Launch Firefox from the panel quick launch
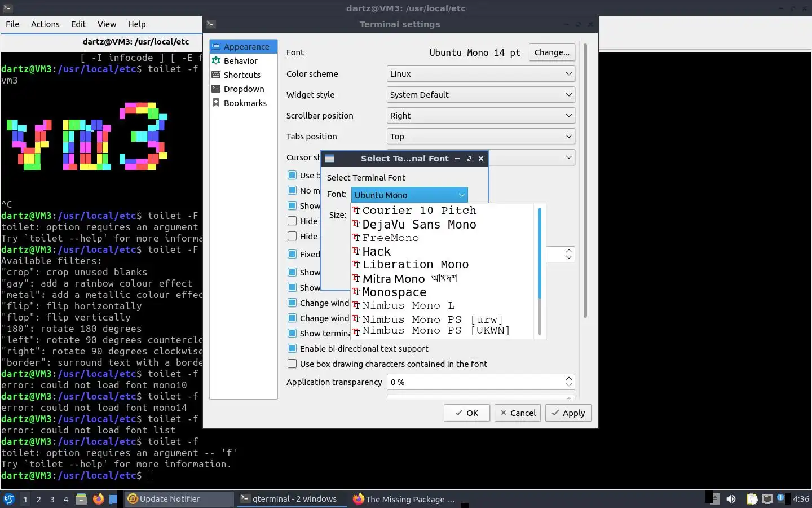Viewport: 812px width, 508px height. 98,499
